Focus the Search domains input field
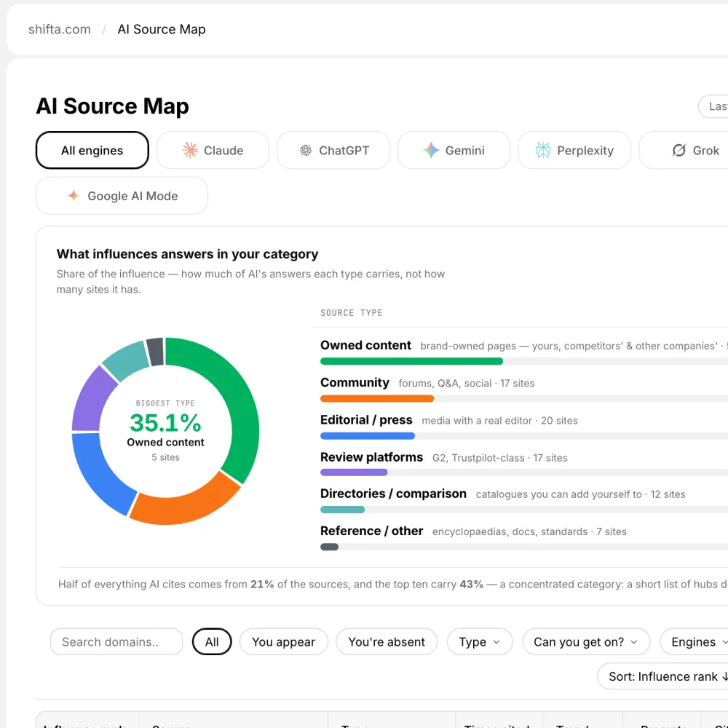This screenshot has width=728, height=728. (116, 641)
